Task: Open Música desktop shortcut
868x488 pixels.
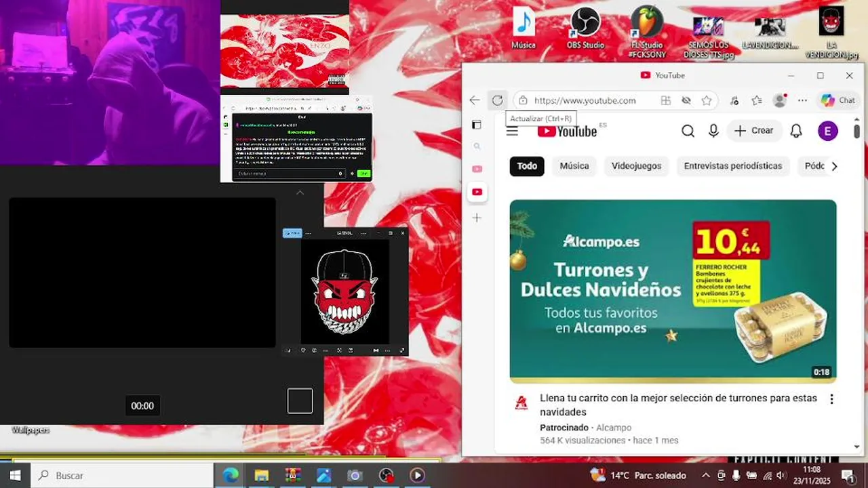Action: 524,28
